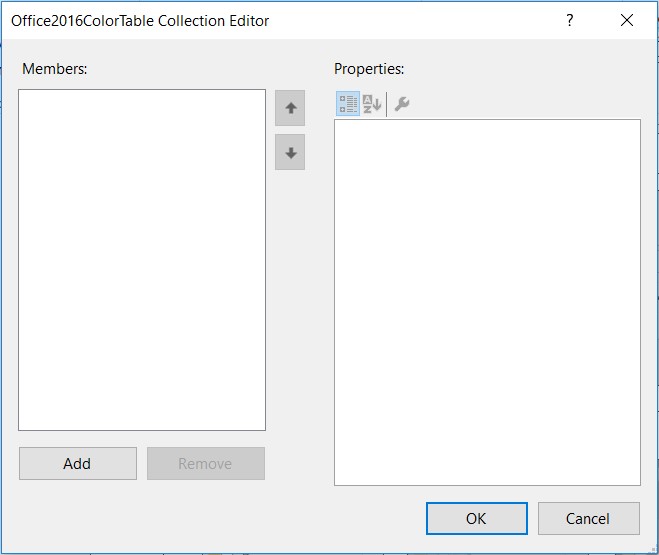Click the Add button
The image size is (659, 555).
78,463
